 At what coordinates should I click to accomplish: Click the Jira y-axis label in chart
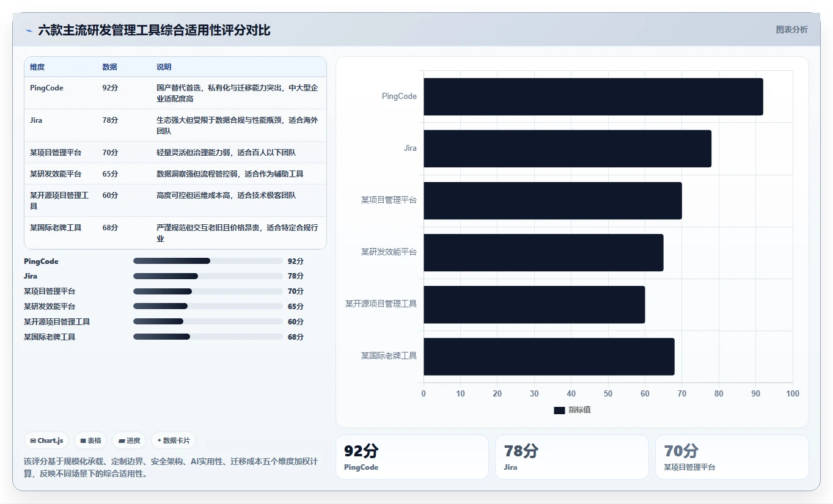(410, 148)
